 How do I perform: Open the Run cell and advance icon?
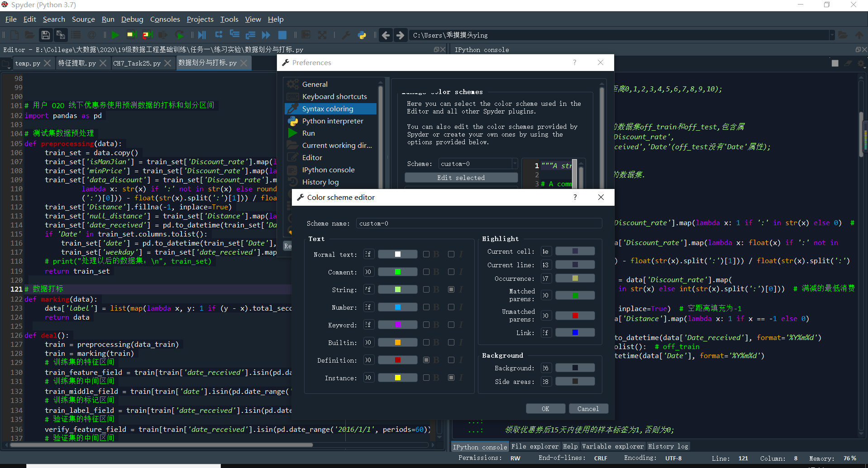[x=147, y=35]
